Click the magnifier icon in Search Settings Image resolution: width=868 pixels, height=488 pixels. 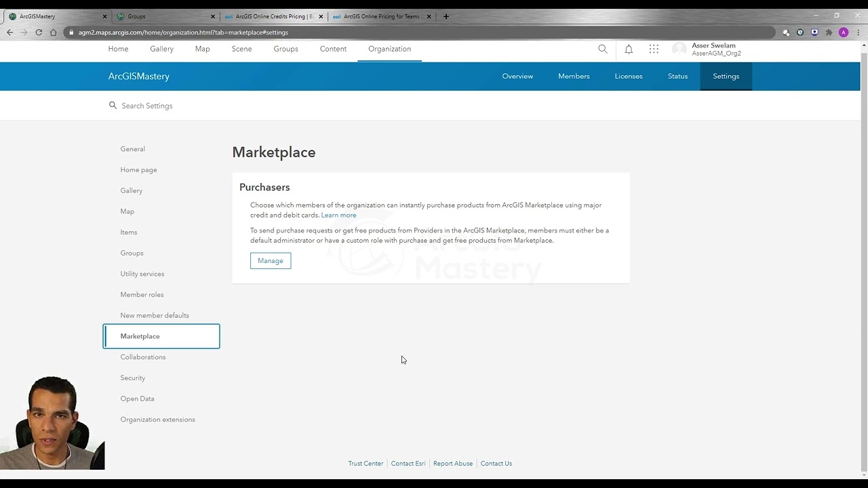point(113,105)
